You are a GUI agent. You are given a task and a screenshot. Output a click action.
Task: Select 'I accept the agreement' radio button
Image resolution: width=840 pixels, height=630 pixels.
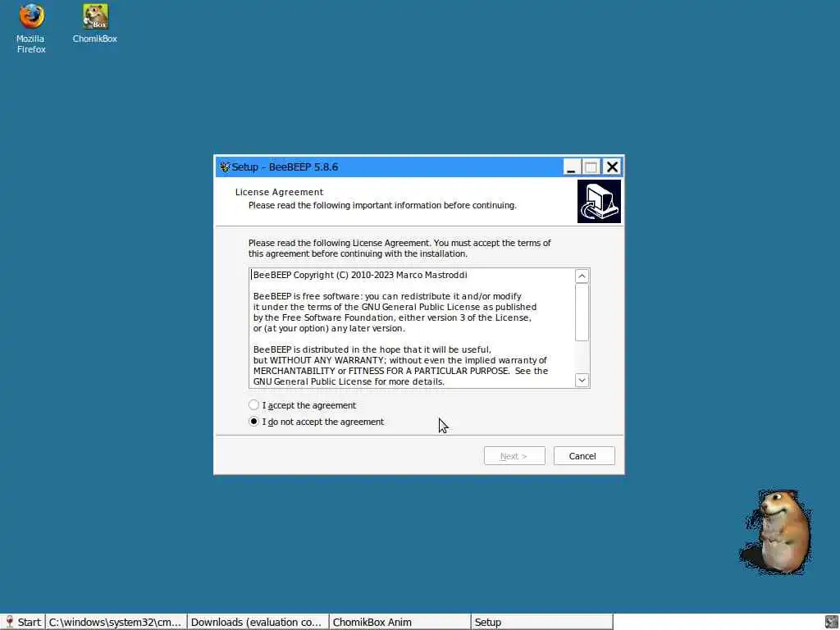(x=254, y=405)
